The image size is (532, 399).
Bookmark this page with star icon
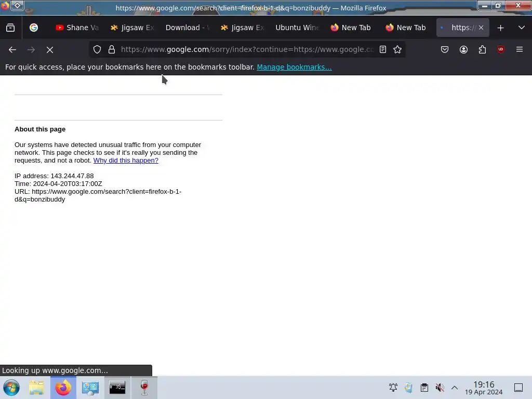coord(397,49)
